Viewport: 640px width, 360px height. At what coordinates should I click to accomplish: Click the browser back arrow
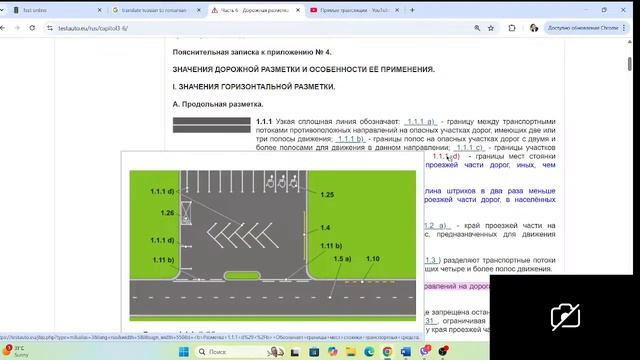point(2,28)
